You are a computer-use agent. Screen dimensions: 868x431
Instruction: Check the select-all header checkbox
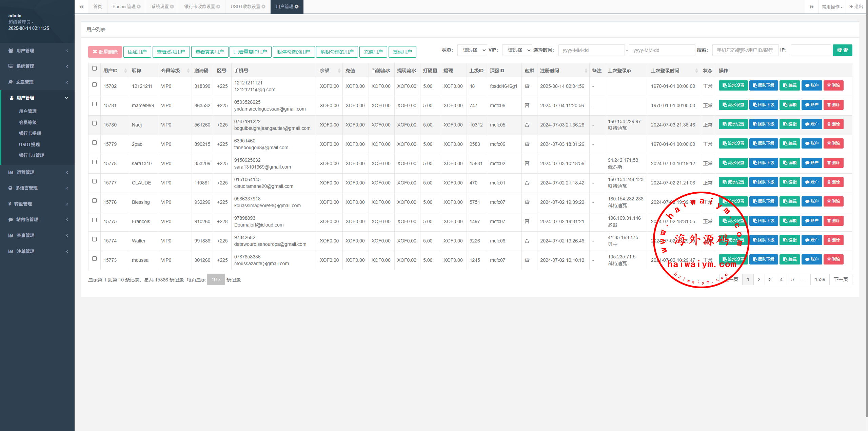[x=94, y=68]
